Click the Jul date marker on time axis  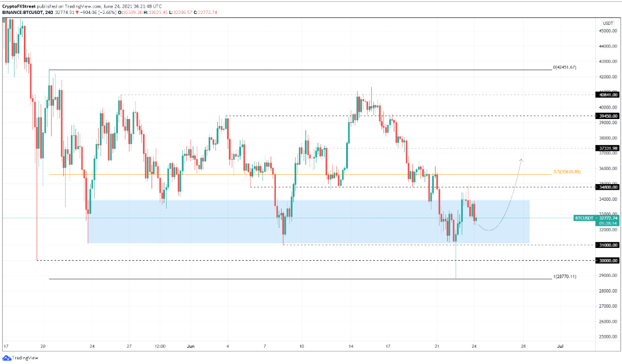point(560,346)
